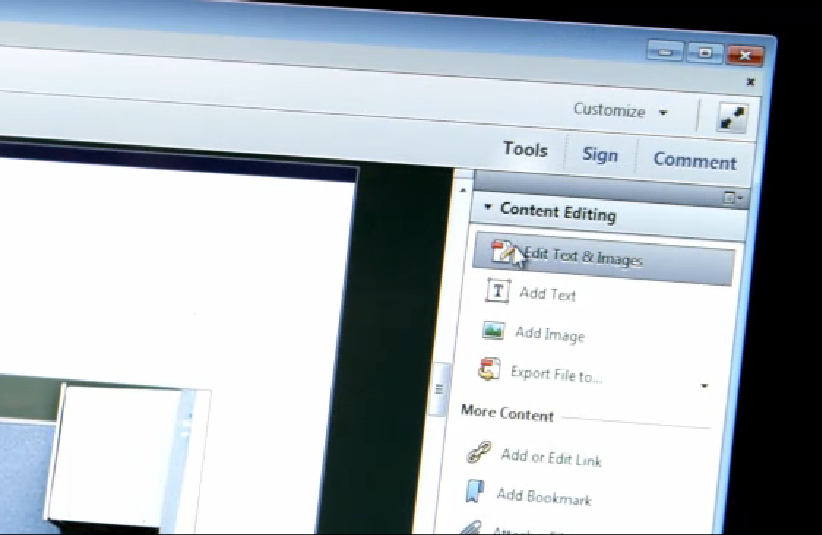Choose the Add Image tool icon
This screenshot has width=822, height=535.
pyautogui.click(x=493, y=330)
